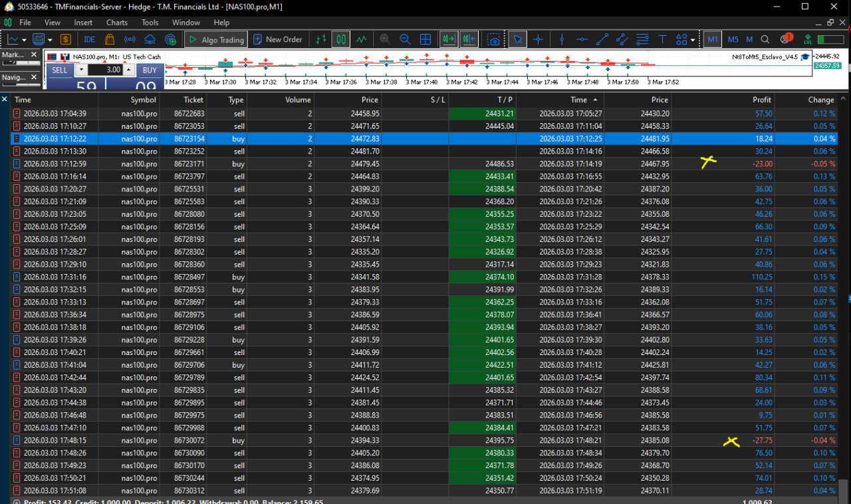Screen dimensions: 851x504
Task: Click the zoom out magnifier icon
Action: coord(405,39)
